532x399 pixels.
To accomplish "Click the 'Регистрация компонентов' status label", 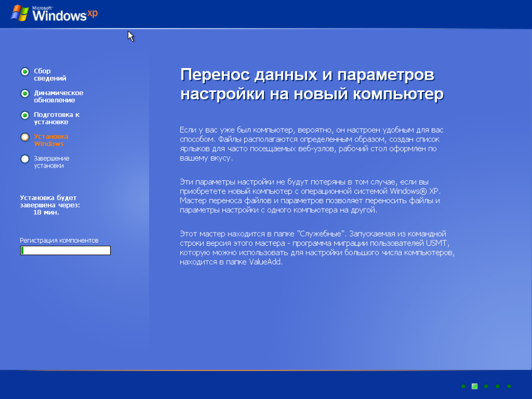I will point(59,240).
